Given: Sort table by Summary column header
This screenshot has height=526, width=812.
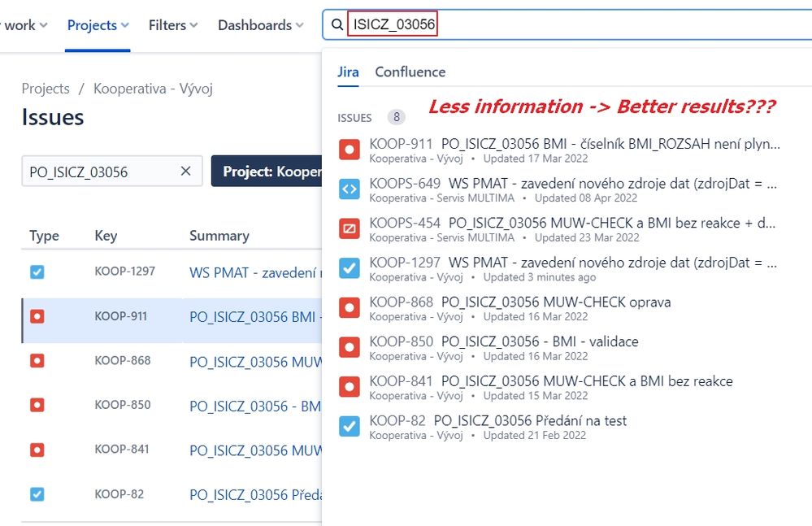Looking at the screenshot, I should [219, 236].
